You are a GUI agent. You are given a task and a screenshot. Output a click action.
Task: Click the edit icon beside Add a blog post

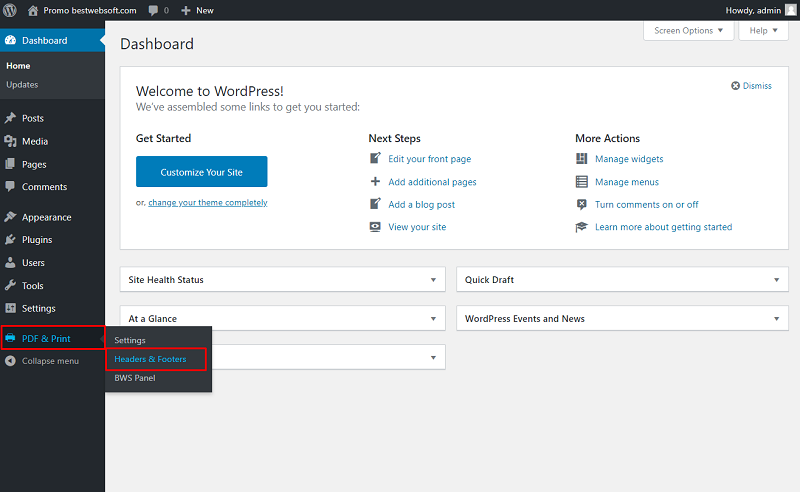(375, 204)
